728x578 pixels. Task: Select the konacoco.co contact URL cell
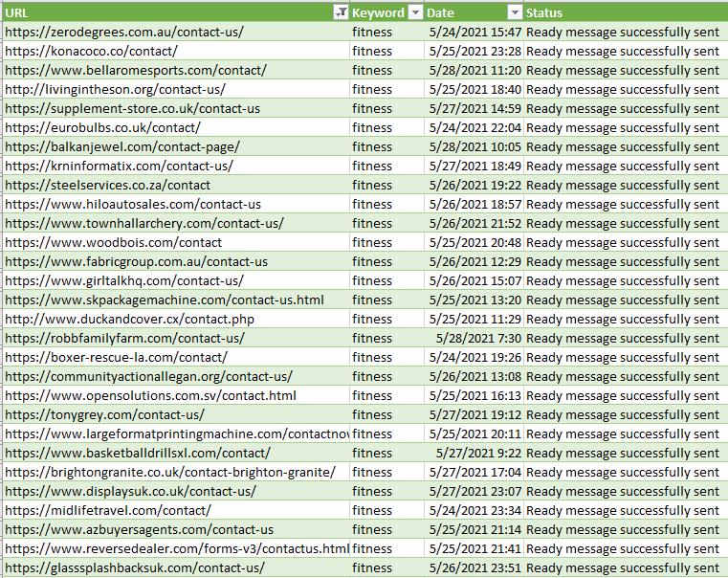(x=176, y=51)
